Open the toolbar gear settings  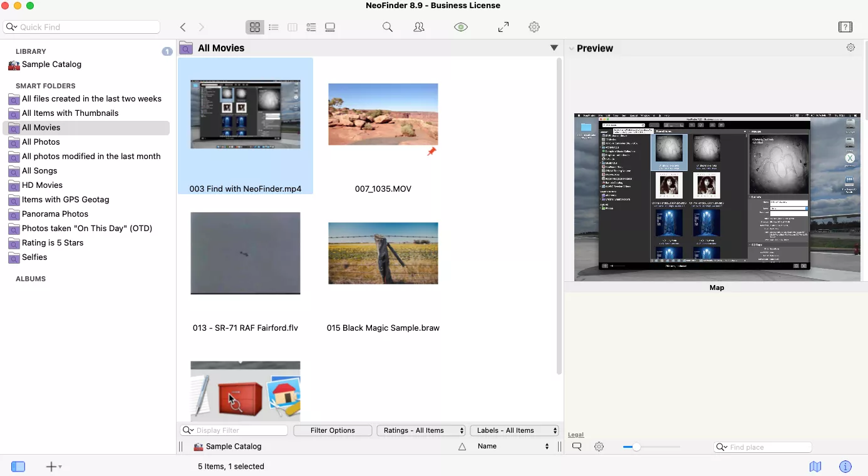tap(534, 27)
